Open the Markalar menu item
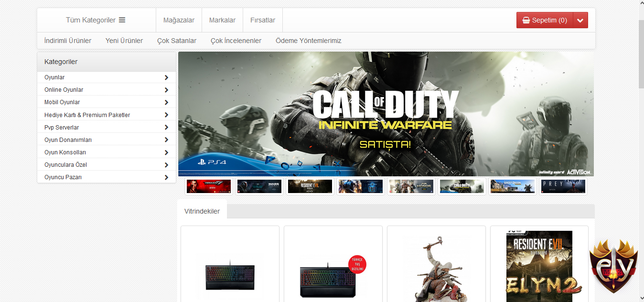644x302 pixels. point(222,20)
